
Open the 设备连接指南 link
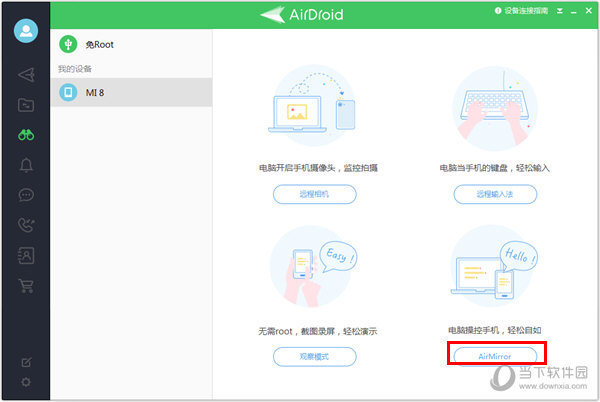[522, 11]
